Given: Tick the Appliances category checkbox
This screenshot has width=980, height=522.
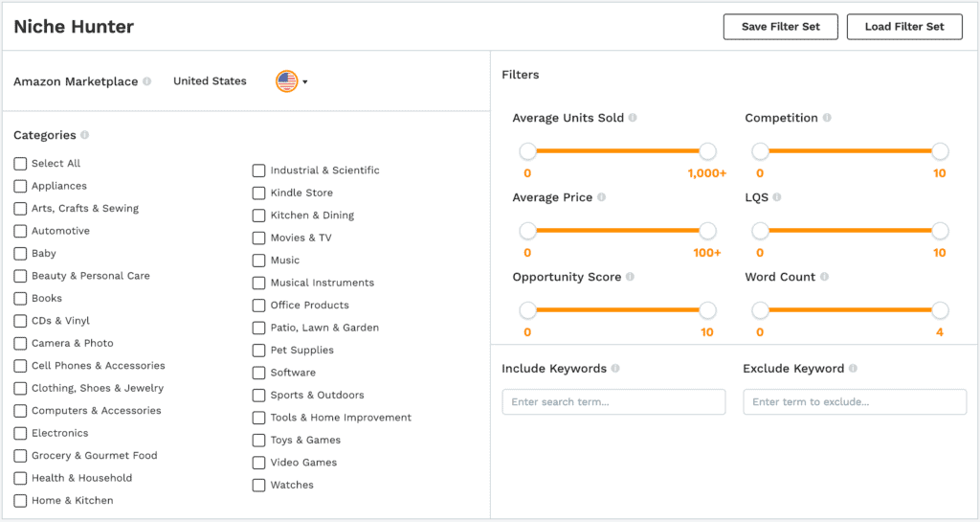Looking at the screenshot, I should point(20,187).
